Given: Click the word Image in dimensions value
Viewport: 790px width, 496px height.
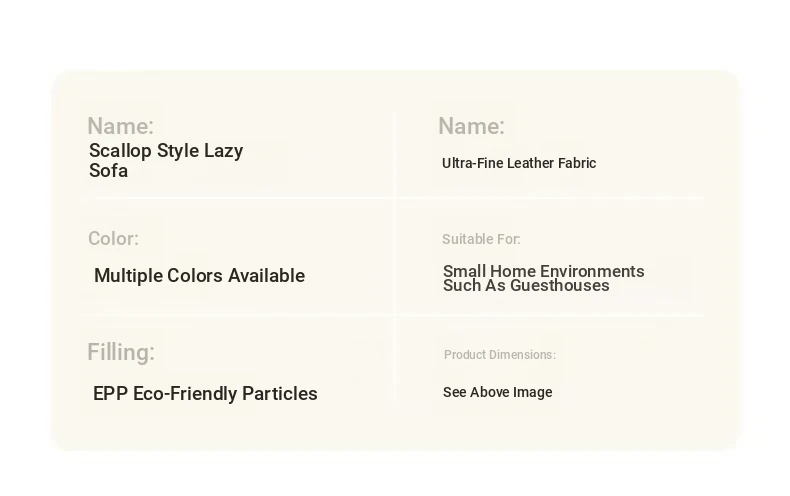Looking at the screenshot, I should tap(536, 392).
